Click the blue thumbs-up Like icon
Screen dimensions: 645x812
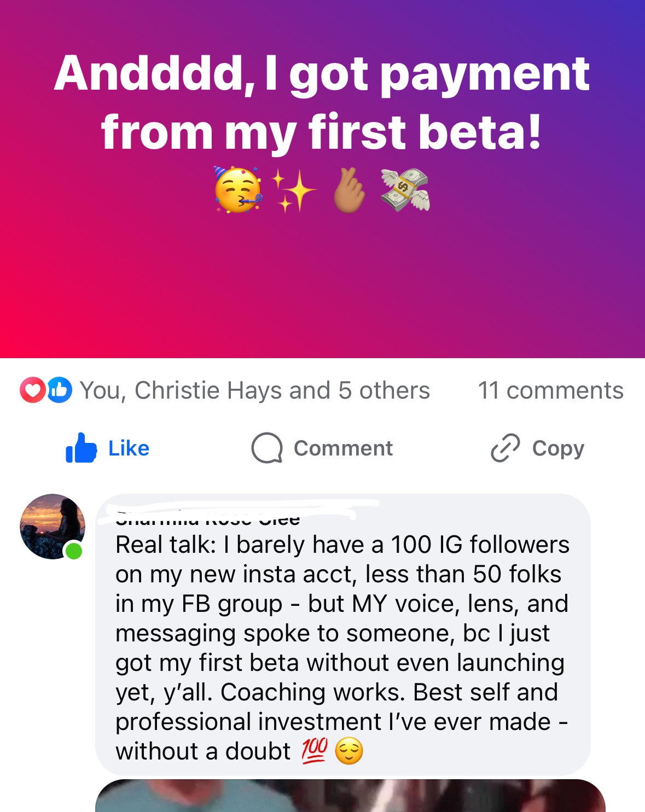click(x=81, y=448)
